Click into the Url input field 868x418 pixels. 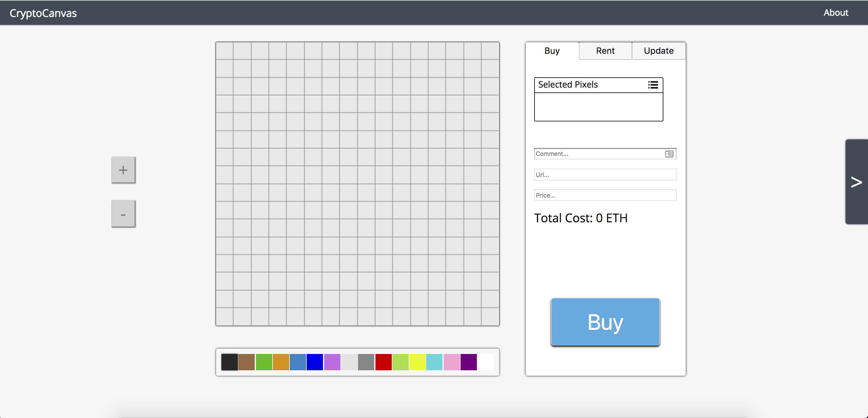click(x=605, y=175)
